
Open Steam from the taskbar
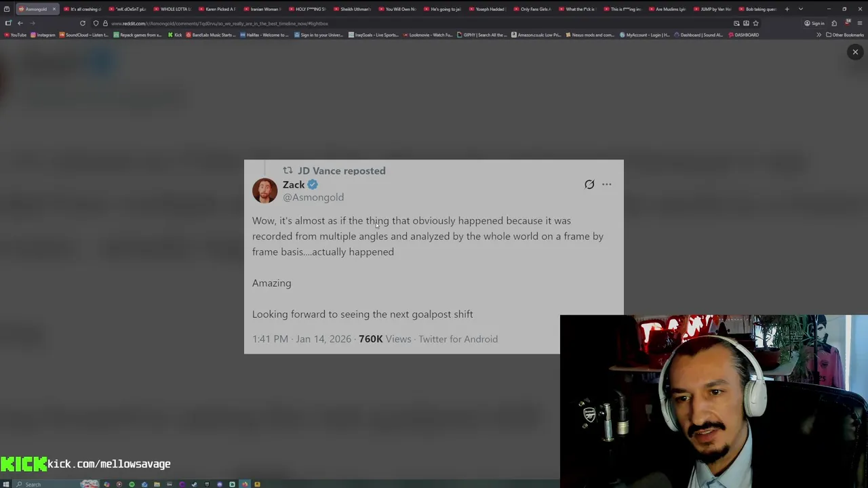[x=194, y=484]
